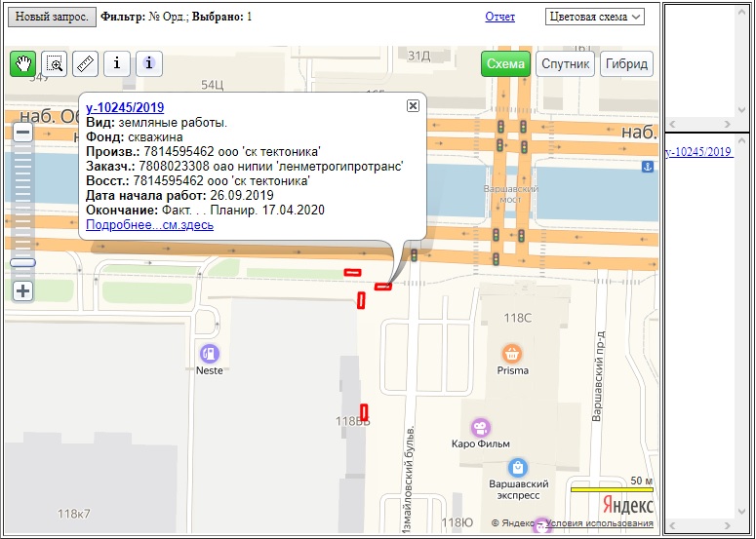Click the Каро Фильм cinema marker
Image resolution: width=756 pixels, height=539 pixels.
click(479, 428)
